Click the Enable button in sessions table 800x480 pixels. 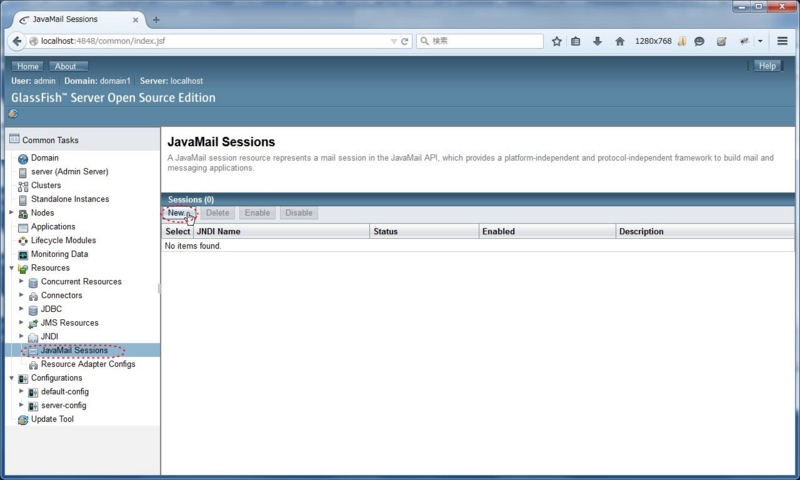point(257,213)
